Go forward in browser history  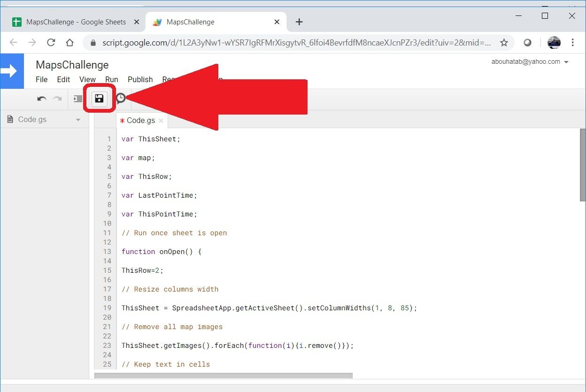[x=32, y=43]
